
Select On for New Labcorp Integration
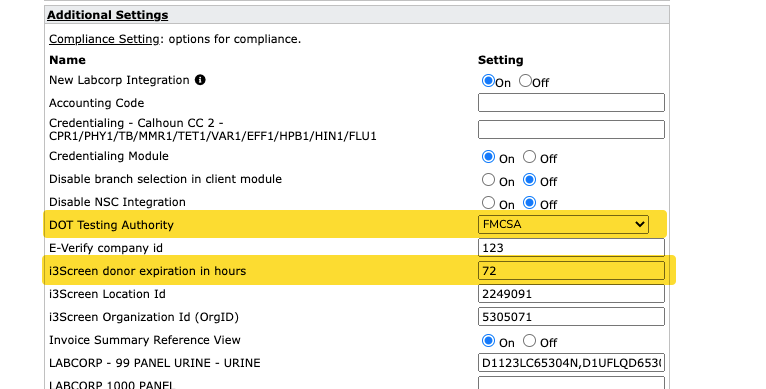pyautogui.click(x=488, y=81)
